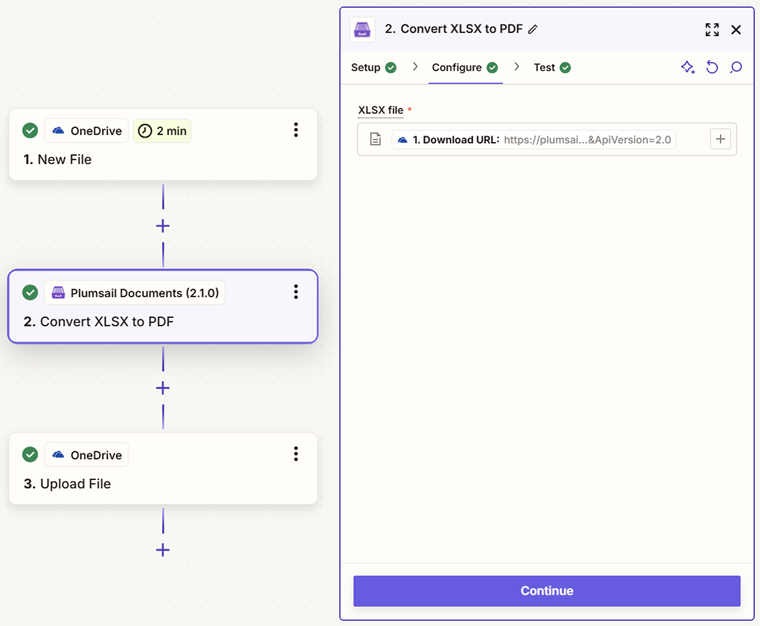This screenshot has width=760, height=626.
Task: Switch to the Configure tab
Action: pos(465,67)
